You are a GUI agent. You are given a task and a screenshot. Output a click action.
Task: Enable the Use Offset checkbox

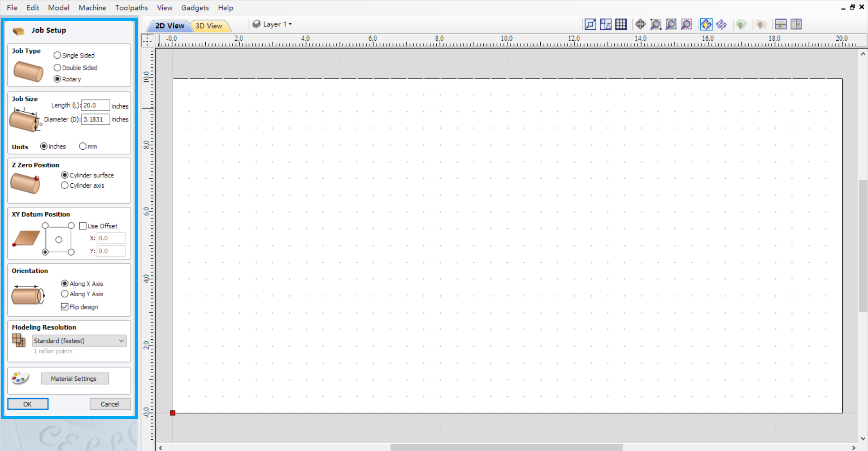point(82,226)
